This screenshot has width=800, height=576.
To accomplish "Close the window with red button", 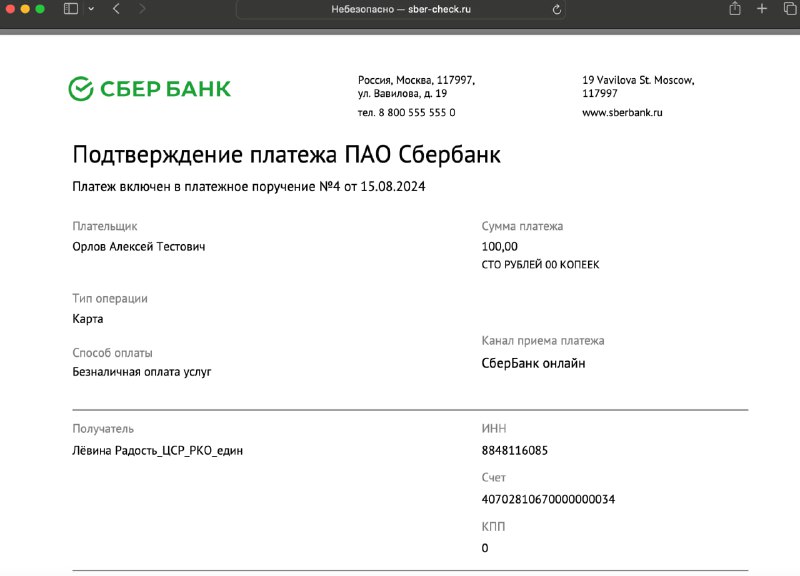I will (x=10, y=9).
